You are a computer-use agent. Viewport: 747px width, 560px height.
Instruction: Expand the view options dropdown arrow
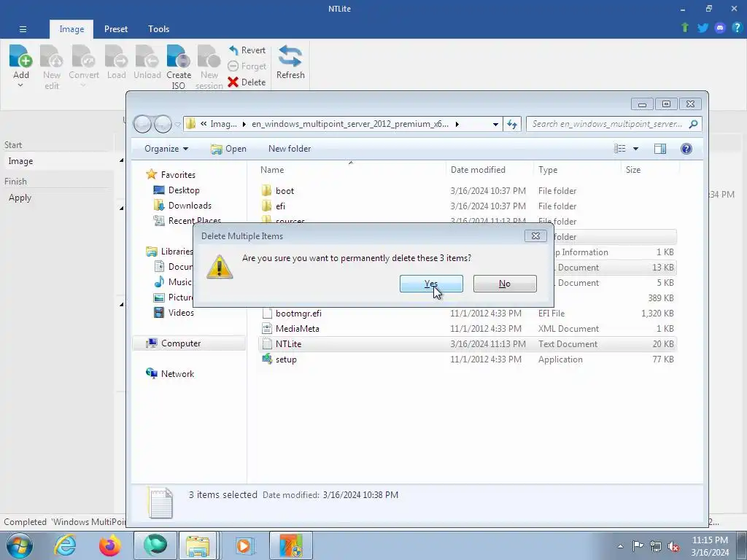pyautogui.click(x=635, y=149)
